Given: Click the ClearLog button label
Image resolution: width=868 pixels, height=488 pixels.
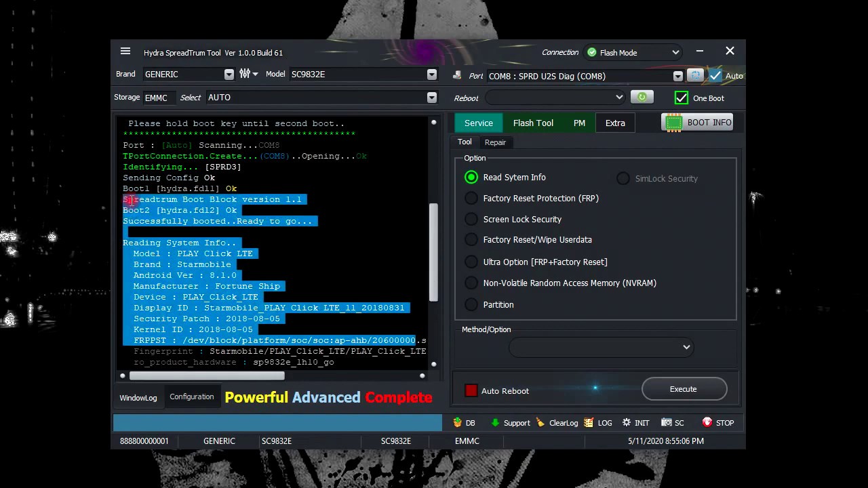Looking at the screenshot, I should tap(564, 423).
